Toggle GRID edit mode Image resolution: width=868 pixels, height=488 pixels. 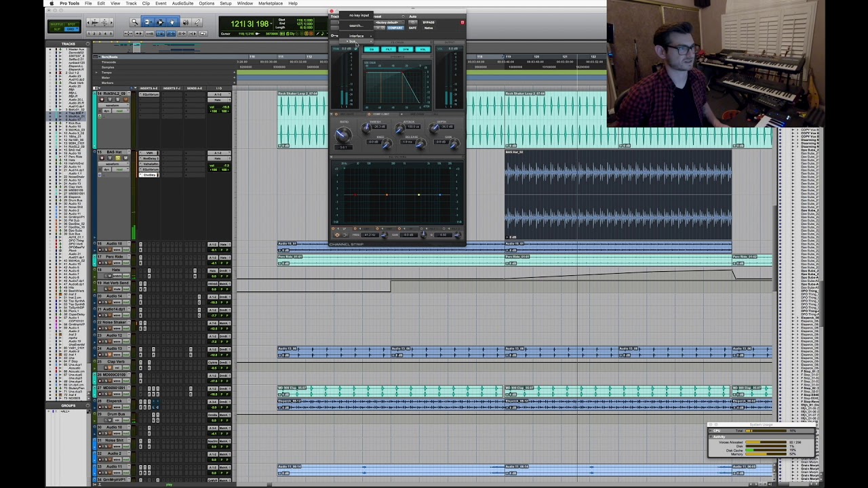(x=71, y=29)
